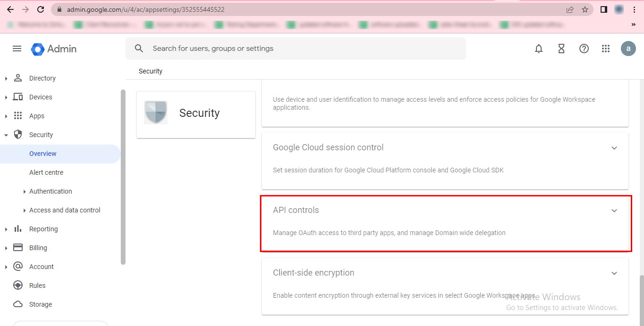Expand the API controls section
This screenshot has height=326, width=644.
(x=614, y=211)
